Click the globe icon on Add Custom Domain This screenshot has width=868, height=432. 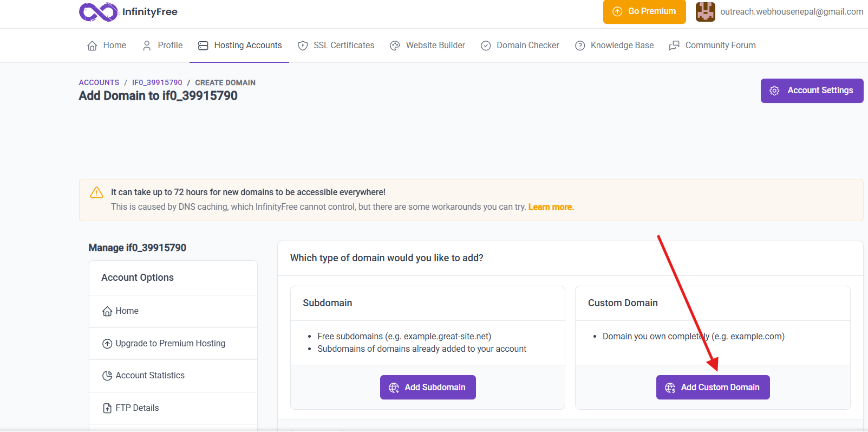pyautogui.click(x=670, y=388)
